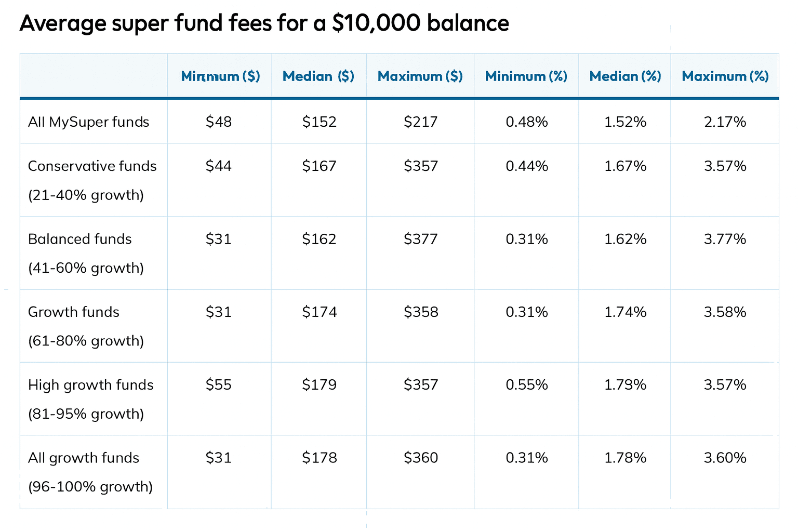Select the $167 median fee cell
Screen dimensions: 798x532
point(319,166)
